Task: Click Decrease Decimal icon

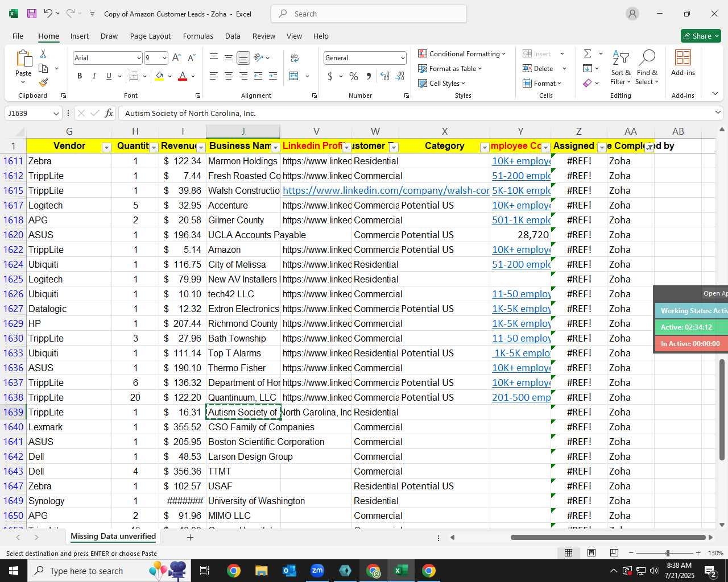Action: coord(400,76)
